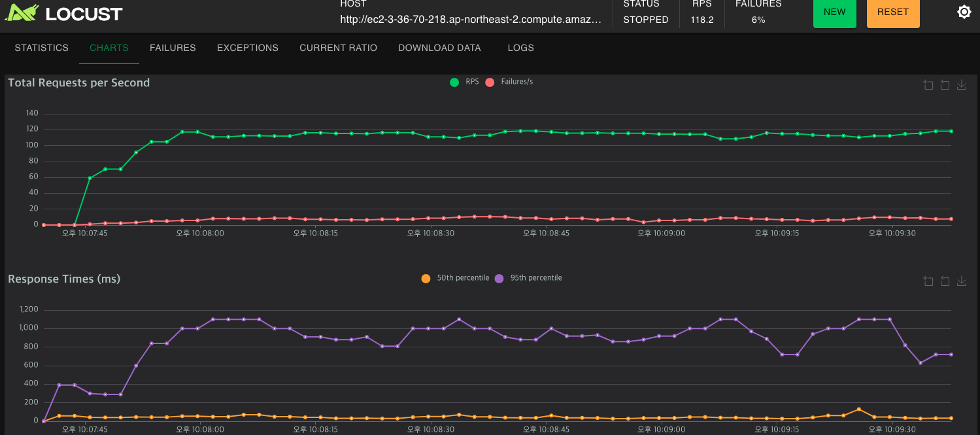Select the Charts tab

click(109, 48)
